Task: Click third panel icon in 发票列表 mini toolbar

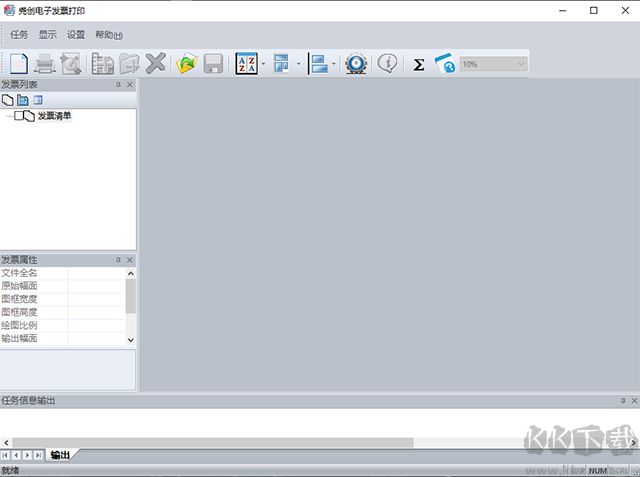Action: tap(38, 100)
